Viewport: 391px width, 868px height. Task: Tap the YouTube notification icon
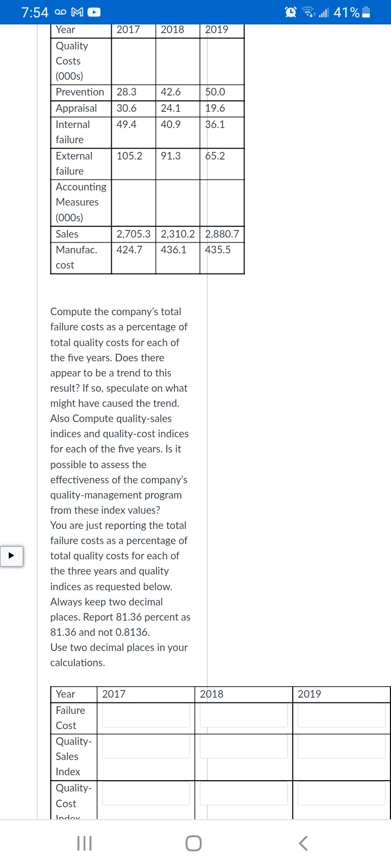tap(93, 12)
